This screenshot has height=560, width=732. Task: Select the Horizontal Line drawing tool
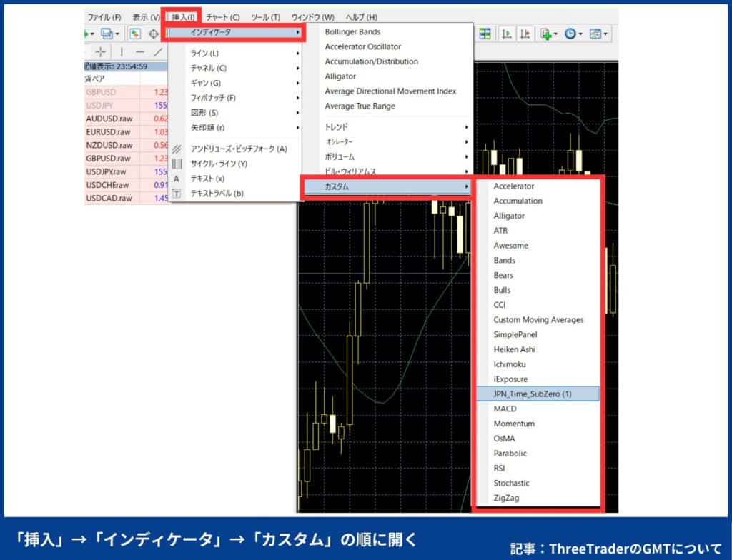point(141,52)
